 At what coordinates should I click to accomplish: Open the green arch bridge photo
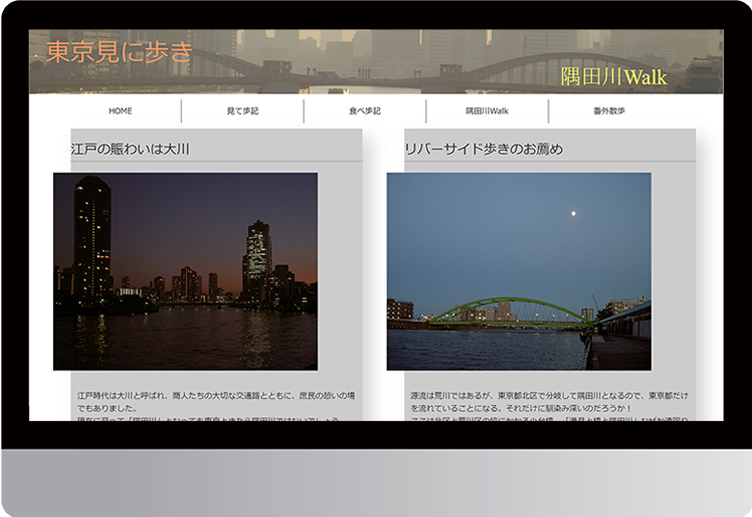[518, 271]
